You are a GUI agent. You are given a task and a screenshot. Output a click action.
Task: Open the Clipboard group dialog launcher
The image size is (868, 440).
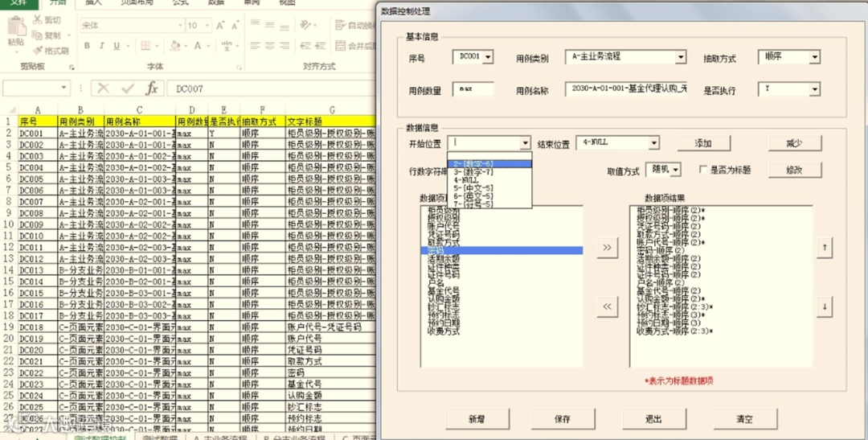(x=72, y=68)
